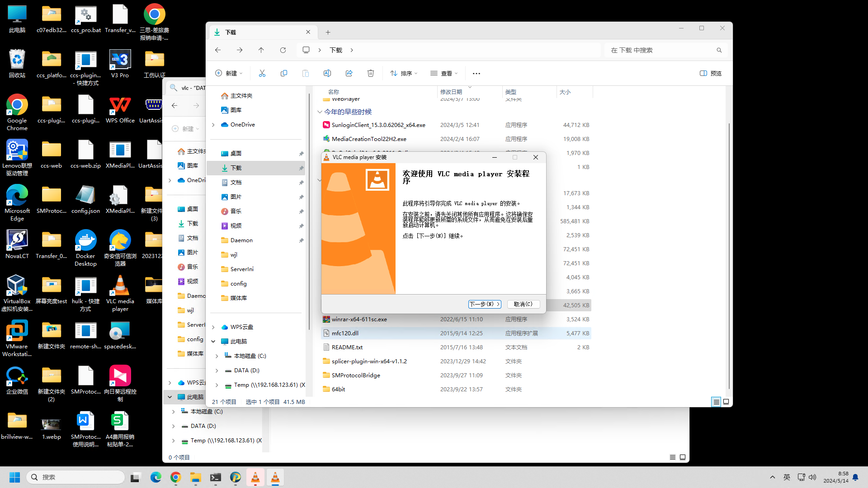Sort by 修改日期 column header
The width and height of the screenshot is (868, 488).
click(469, 92)
